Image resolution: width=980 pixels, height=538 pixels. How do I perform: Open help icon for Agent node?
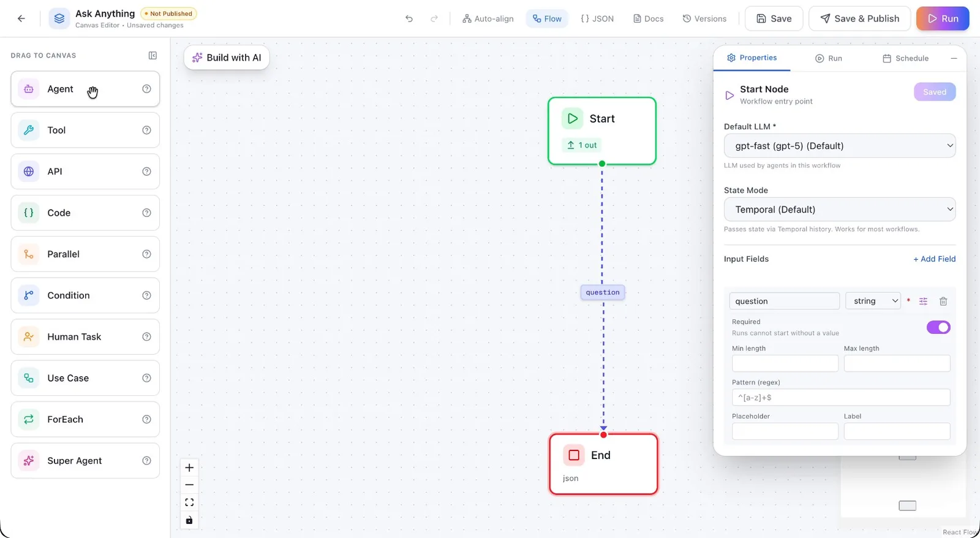pyautogui.click(x=146, y=89)
